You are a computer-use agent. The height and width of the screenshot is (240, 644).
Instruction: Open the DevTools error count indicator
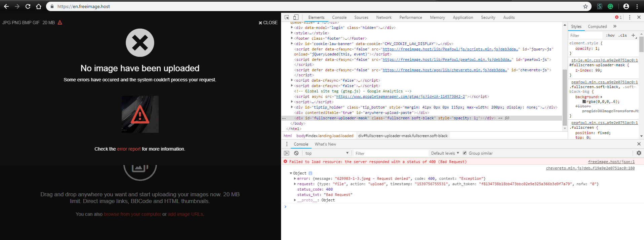click(x=618, y=17)
